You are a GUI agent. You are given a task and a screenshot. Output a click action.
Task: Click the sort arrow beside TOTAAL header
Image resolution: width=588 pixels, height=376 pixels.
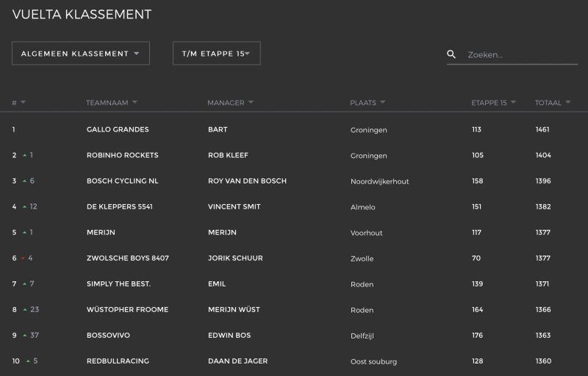[567, 102]
